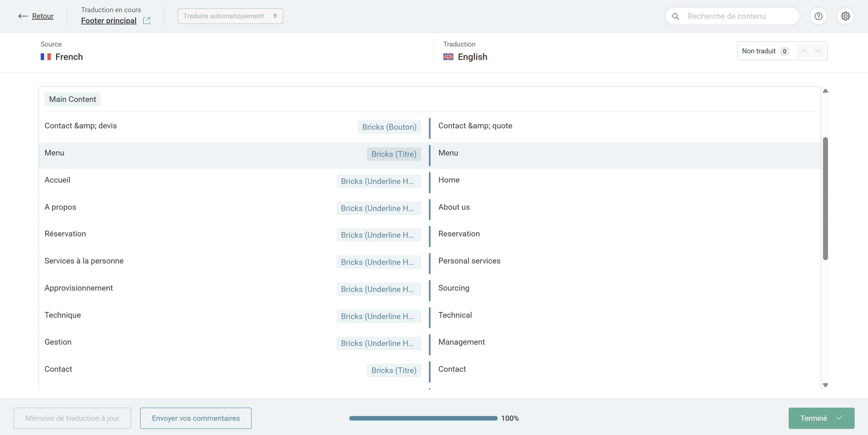Image resolution: width=868 pixels, height=435 pixels.
Task: Click the Terminé button
Action: 821,418
